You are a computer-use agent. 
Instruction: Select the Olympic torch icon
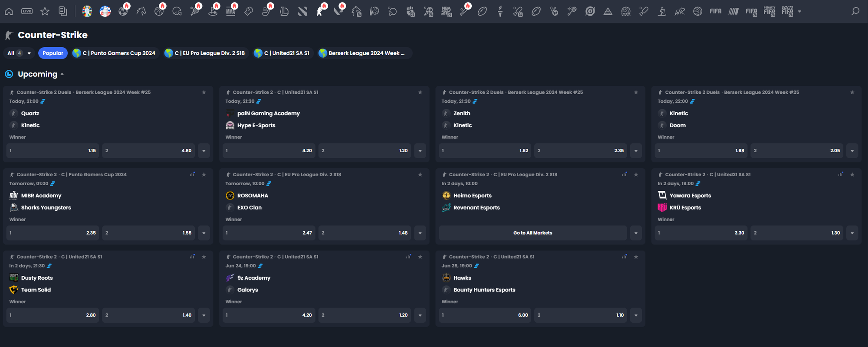(500, 11)
